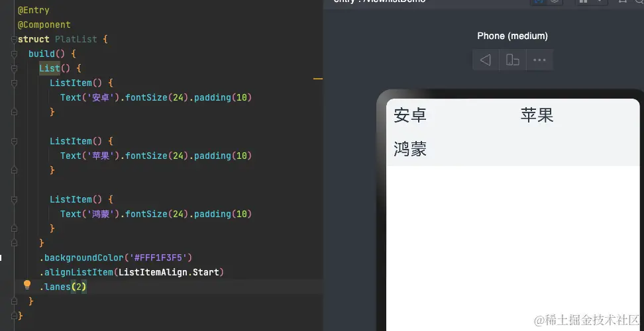Click the .alignListItem method call
This screenshot has width=644, height=331.
76,272
